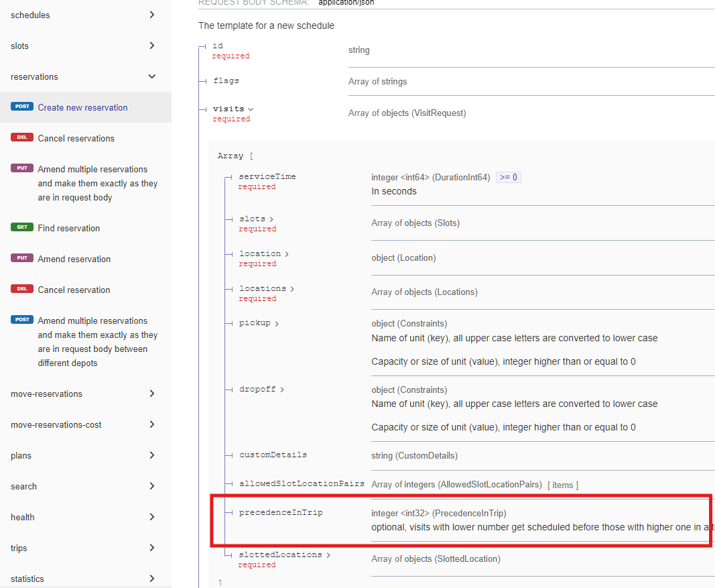Open Create new reservation endpoint
This screenshot has width=715, height=588.
(82, 107)
